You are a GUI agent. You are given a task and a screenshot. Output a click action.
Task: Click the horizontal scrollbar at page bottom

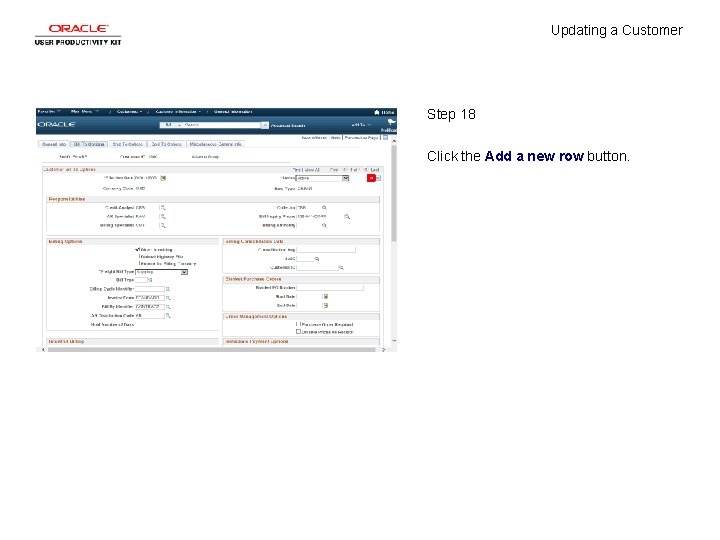click(x=211, y=350)
